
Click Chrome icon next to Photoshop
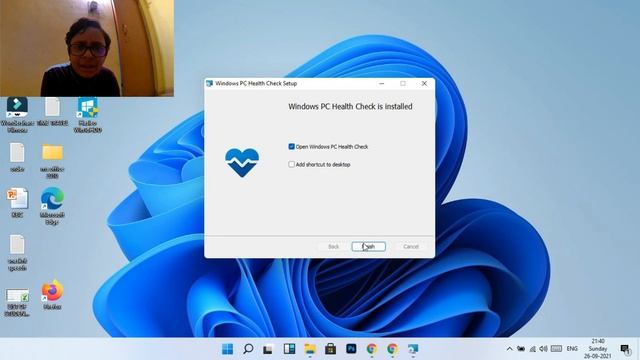(x=371, y=349)
